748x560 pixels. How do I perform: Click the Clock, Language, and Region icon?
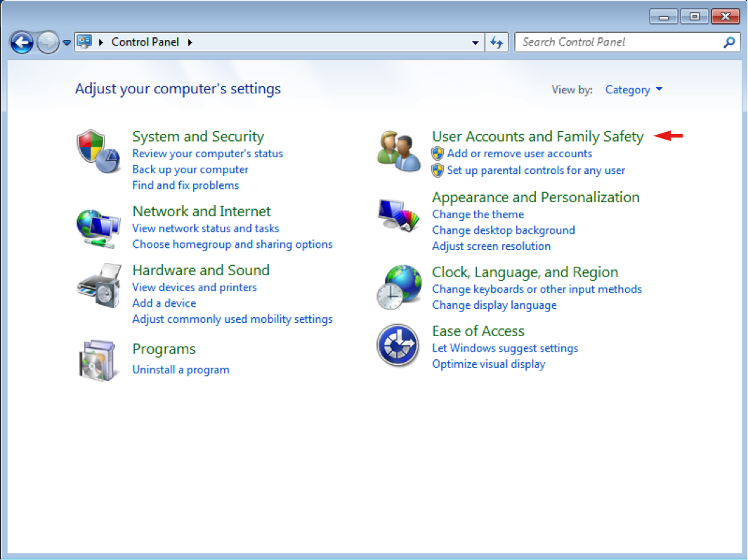[x=398, y=287]
